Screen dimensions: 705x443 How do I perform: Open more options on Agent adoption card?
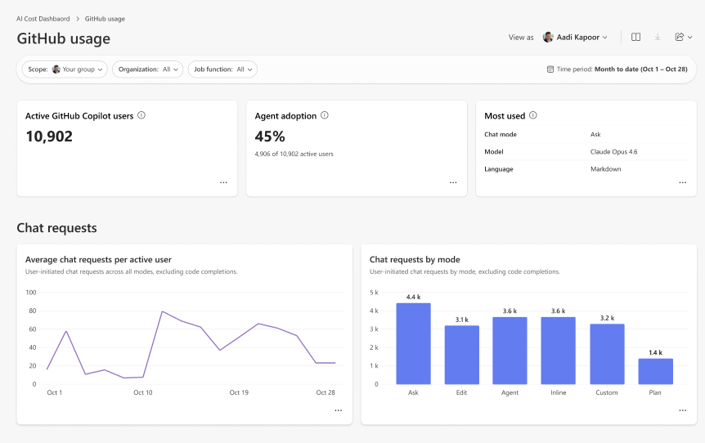pos(453,183)
